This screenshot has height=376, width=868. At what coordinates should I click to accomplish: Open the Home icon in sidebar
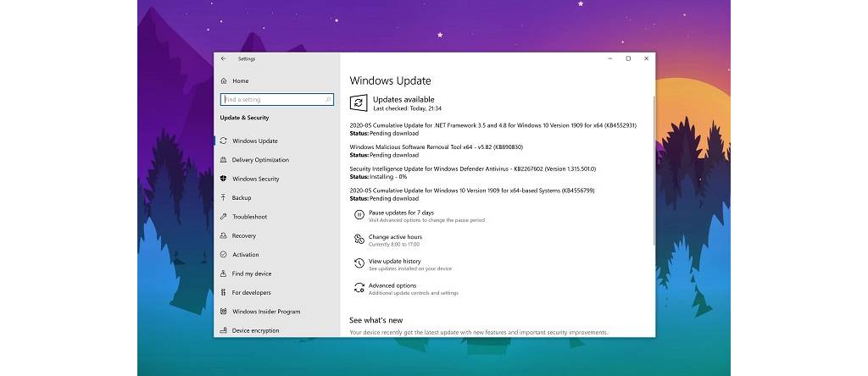click(224, 80)
